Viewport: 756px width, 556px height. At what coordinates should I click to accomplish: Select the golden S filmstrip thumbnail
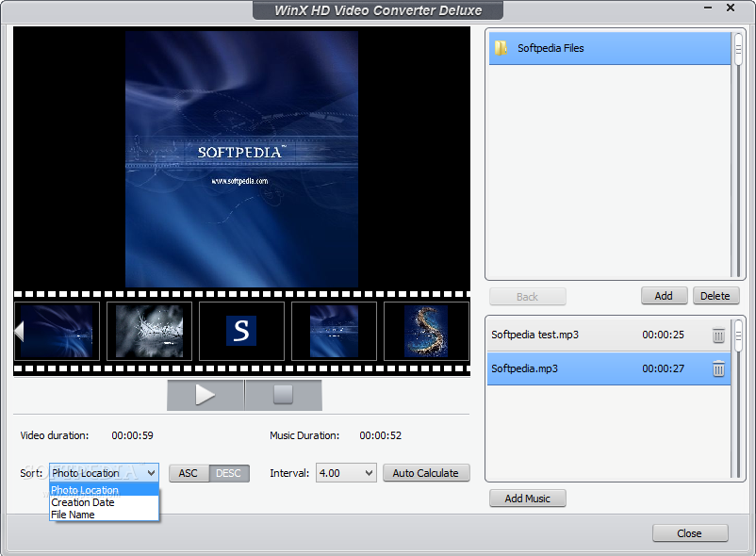[426, 332]
